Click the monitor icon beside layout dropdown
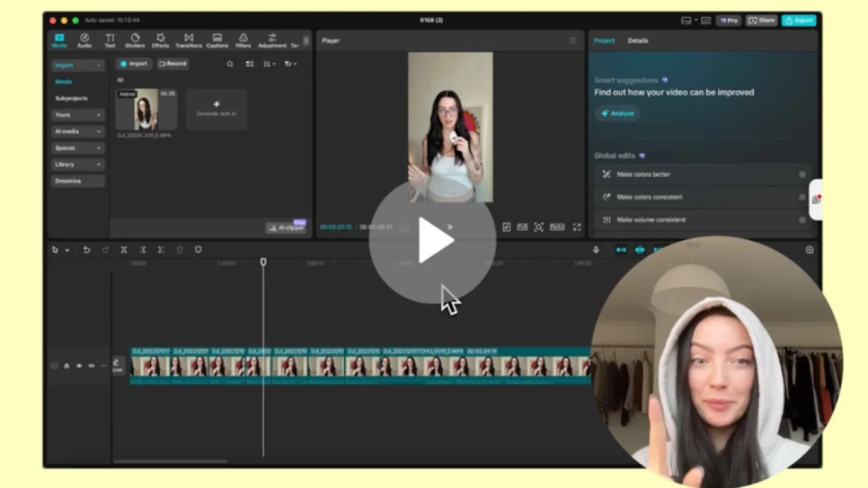868x488 pixels. 706,20
